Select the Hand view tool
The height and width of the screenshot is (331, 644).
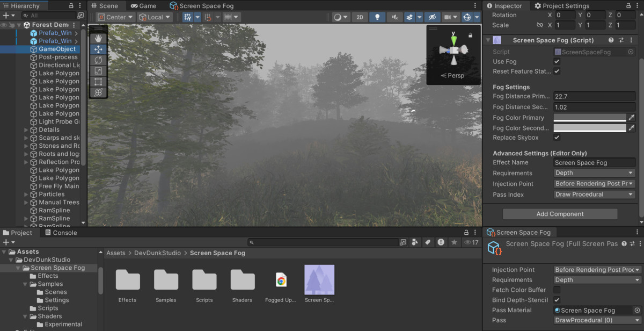point(98,38)
